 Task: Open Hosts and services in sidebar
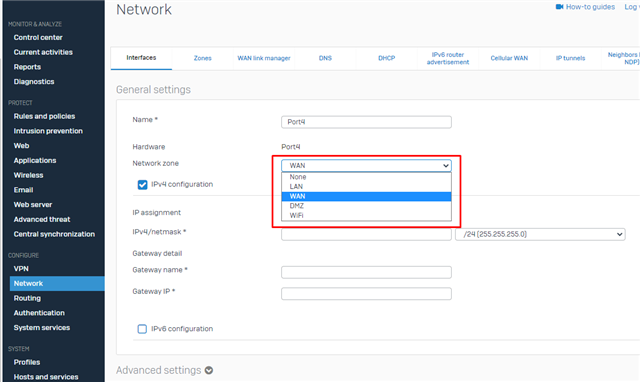[46, 377]
